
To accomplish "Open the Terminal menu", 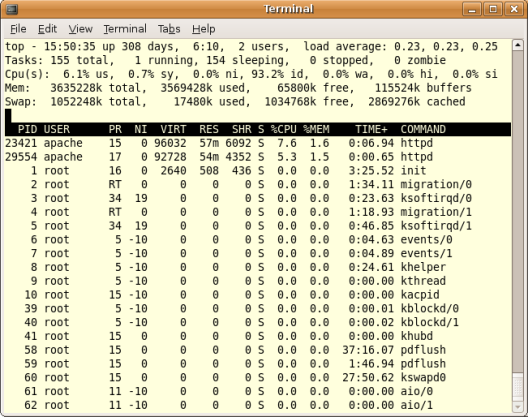I will (x=125, y=29).
